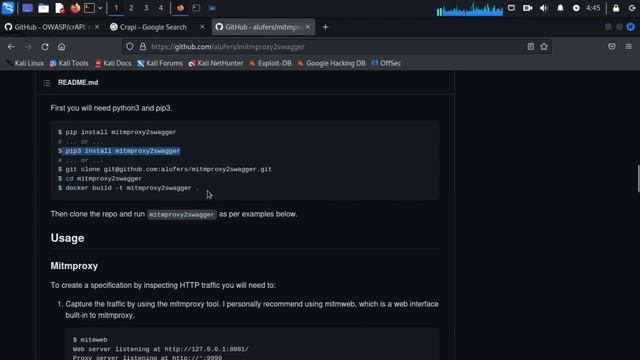640x360 pixels.
Task: Launch the text editor panel icon
Action: point(60,8)
